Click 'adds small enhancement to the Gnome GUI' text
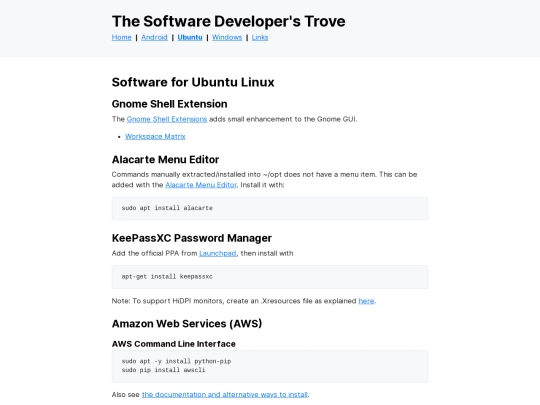 click(283, 119)
